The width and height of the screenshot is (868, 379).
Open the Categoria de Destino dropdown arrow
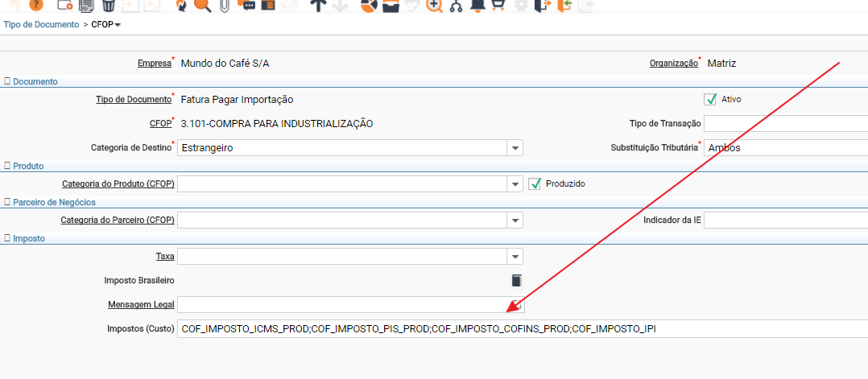tap(515, 148)
